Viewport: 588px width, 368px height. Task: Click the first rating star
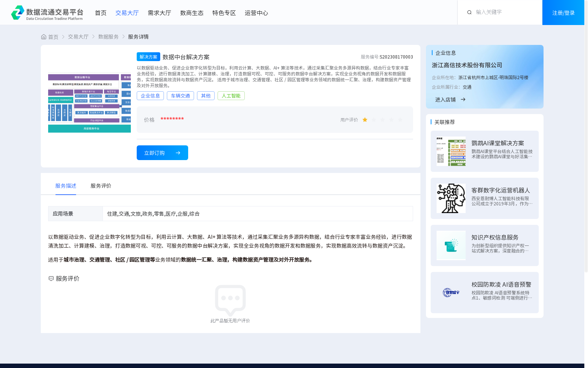365,120
